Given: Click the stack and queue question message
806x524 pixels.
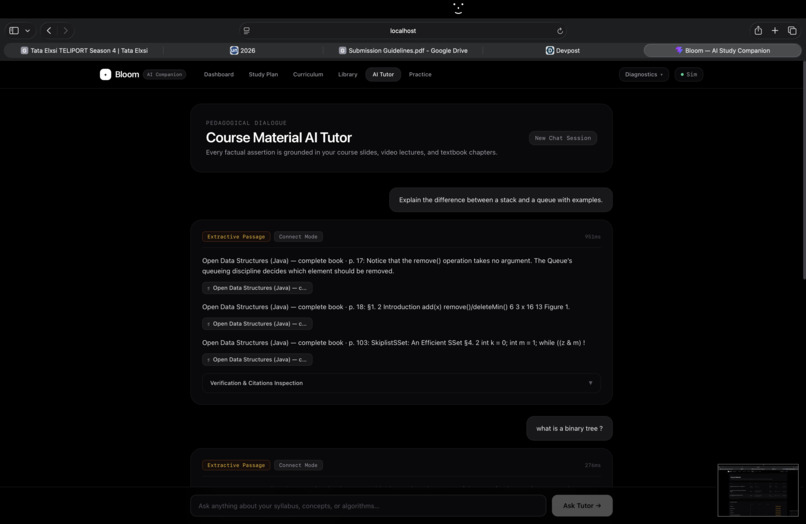Looking at the screenshot, I should tap(501, 200).
